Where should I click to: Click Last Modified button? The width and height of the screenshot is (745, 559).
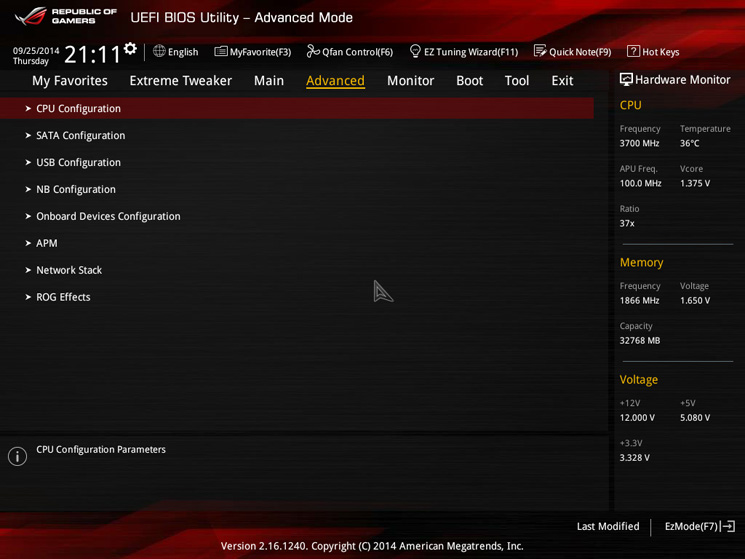[x=608, y=526]
